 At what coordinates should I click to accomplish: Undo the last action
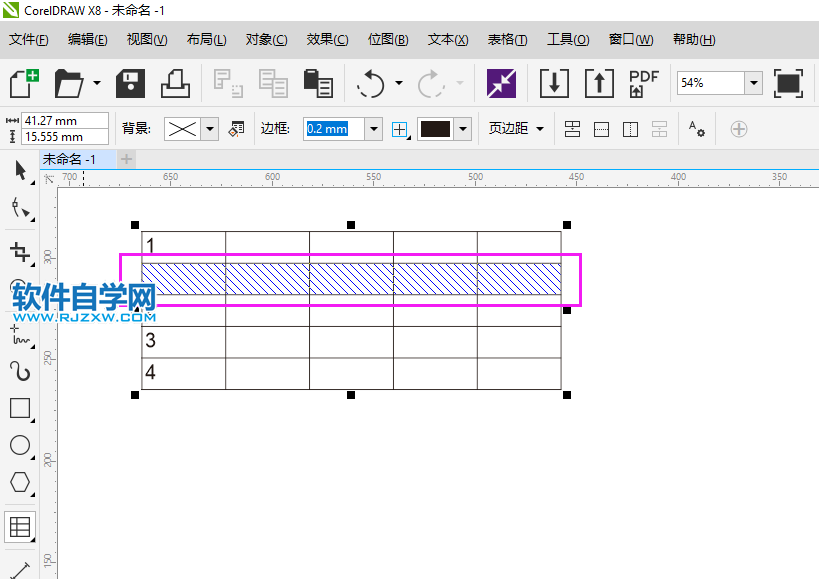coord(371,83)
